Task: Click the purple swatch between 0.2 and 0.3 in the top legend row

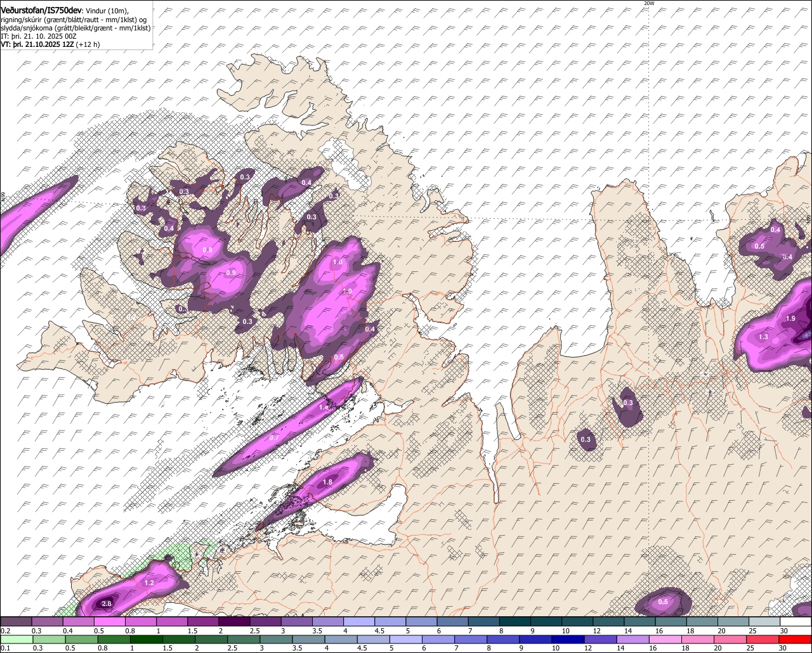Action: click(x=16, y=622)
